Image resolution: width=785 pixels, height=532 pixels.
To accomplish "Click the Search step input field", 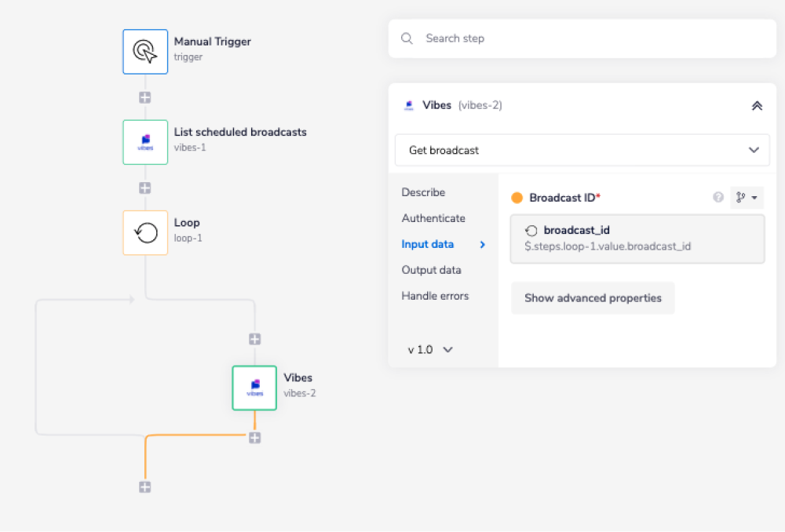I will tap(589, 38).
